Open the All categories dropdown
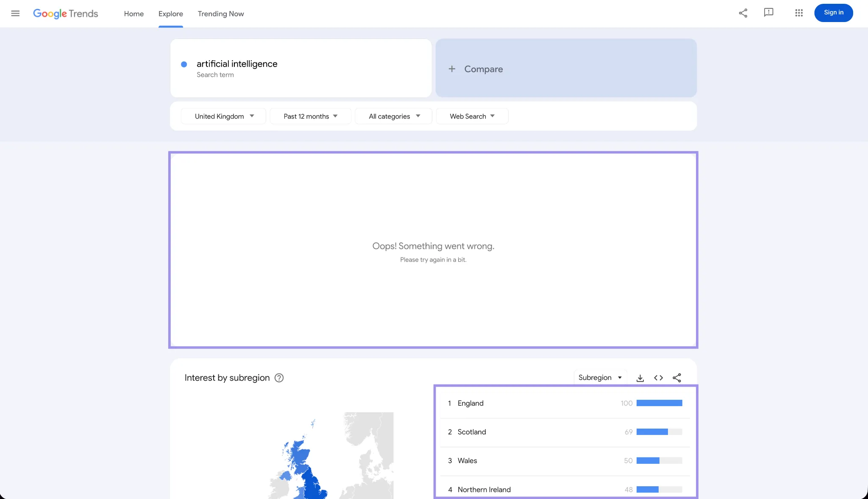 click(x=393, y=116)
